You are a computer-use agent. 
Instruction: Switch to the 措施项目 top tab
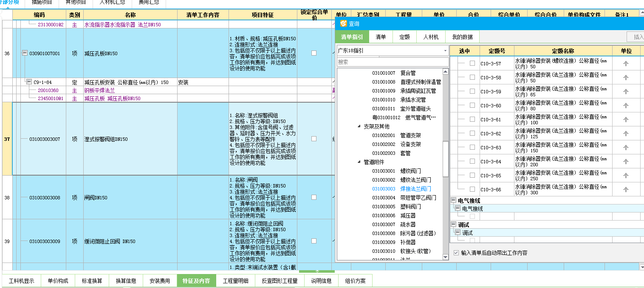pos(42,3)
